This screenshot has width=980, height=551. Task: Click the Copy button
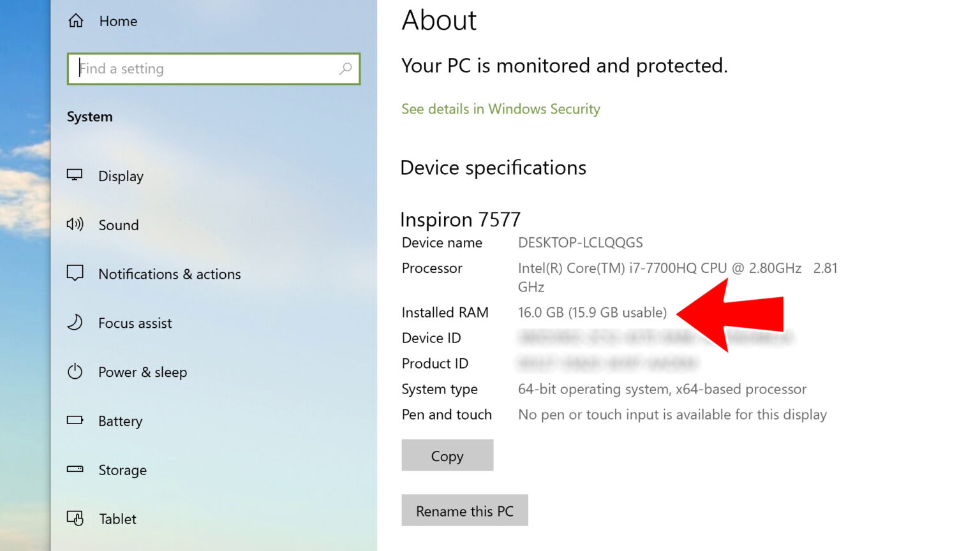pos(447,455)
